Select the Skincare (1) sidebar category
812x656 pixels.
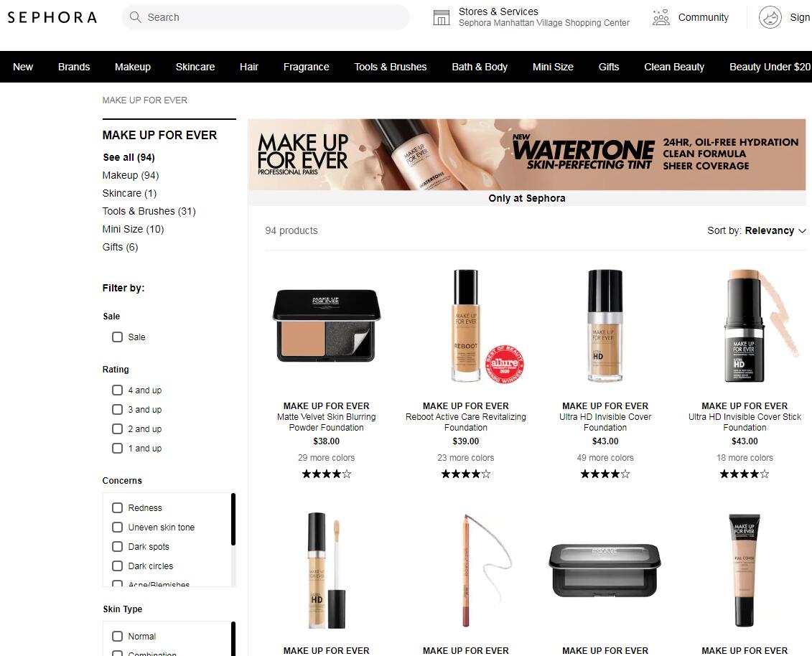click(129, 193)
